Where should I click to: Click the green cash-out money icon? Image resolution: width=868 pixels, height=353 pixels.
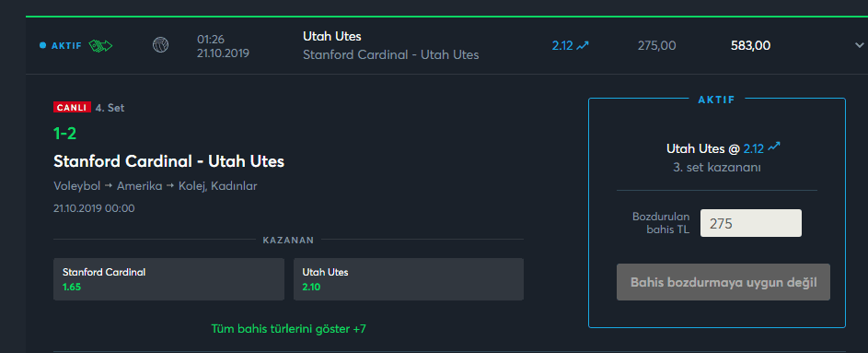100,45
